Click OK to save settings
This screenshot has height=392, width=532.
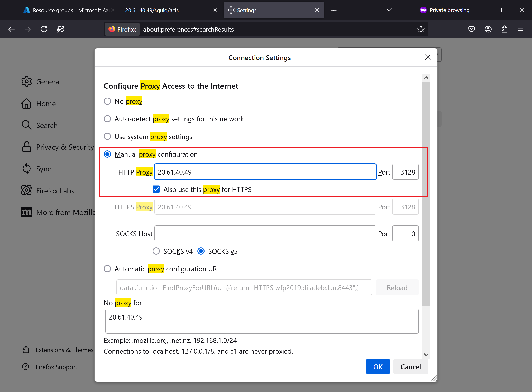[377, 367]
